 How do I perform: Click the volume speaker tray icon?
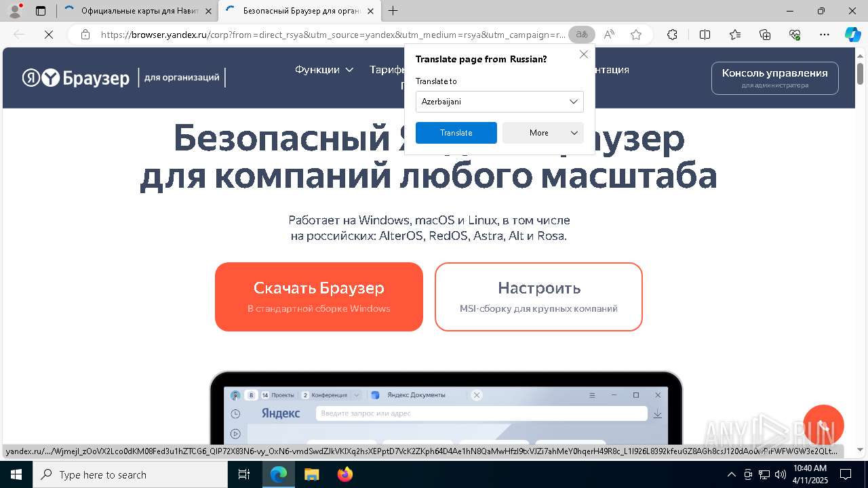[780, 474]
